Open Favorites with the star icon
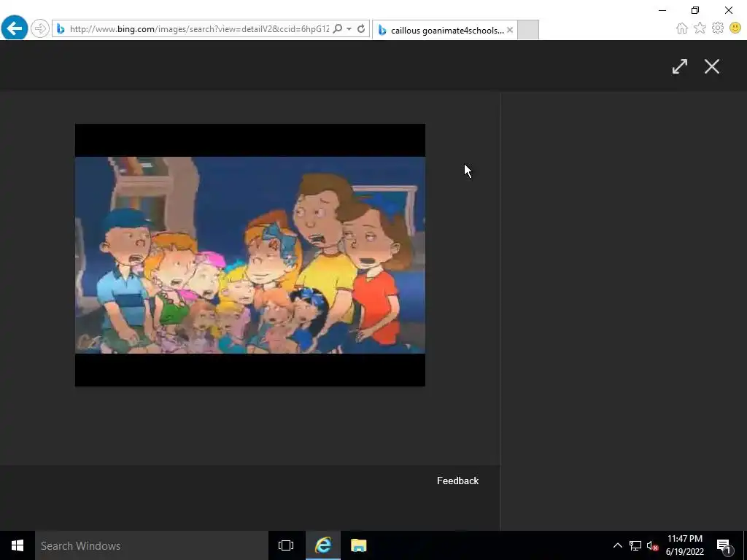Image resolution: width=747 pixels, height=560 pixels. [700, 28]
